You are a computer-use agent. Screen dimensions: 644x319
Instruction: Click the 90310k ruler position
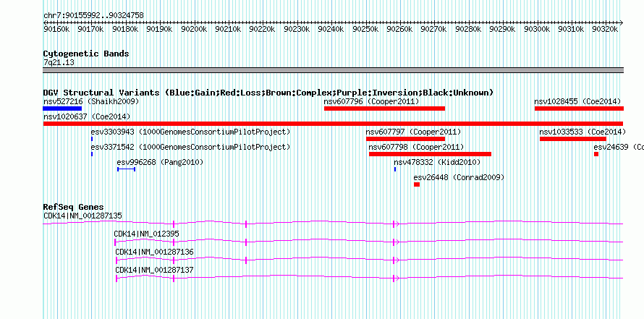click(572, 29)
